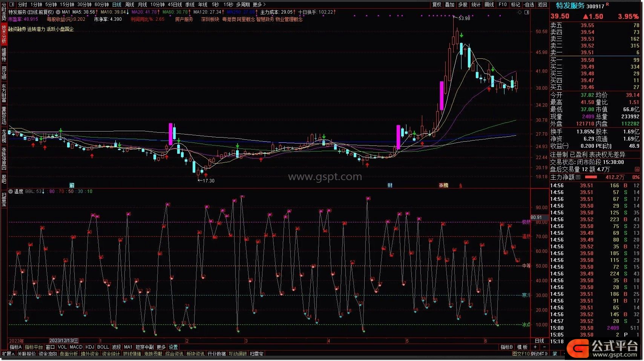The width and height of the screenshot is (644, 361).
Task: Open the 东方财富 sidebar item
Action: [4, 93]
